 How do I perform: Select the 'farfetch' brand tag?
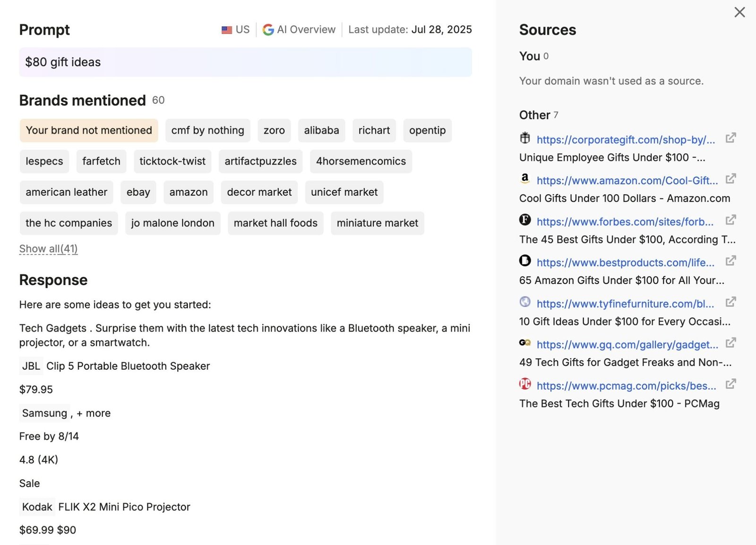pos(101,161)
